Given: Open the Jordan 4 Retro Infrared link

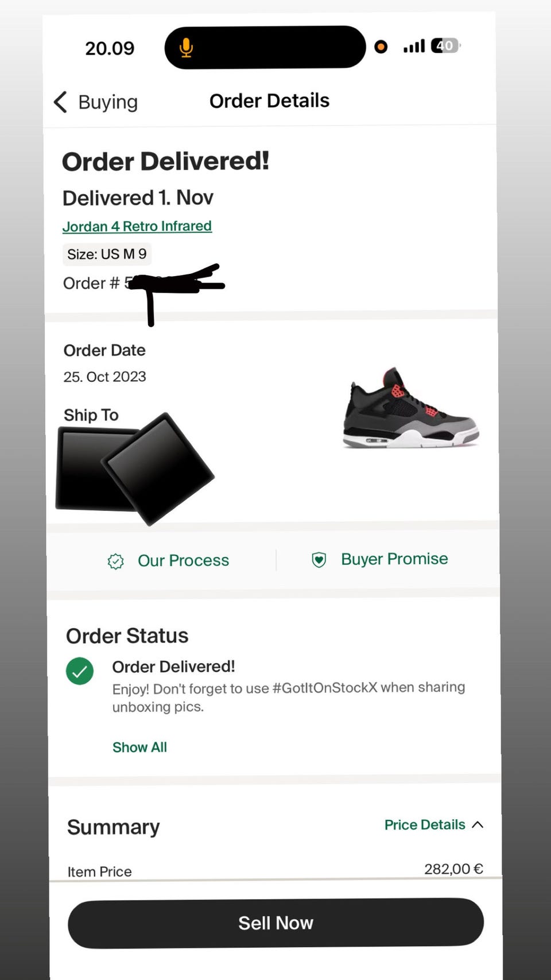Looking at the screenshot, I should tap(137, 226).
